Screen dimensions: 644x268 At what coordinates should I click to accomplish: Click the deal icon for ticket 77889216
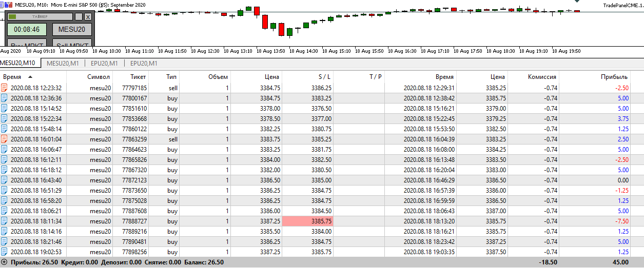tap(5, 231)
